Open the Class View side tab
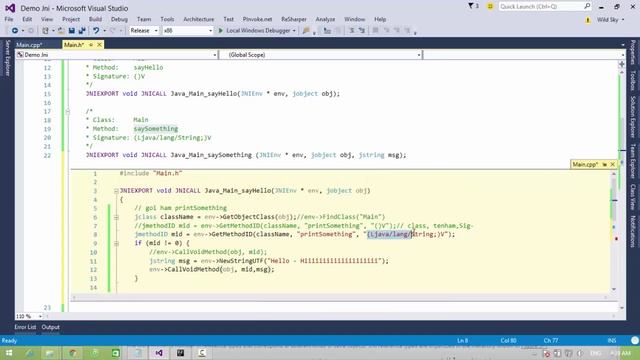Image resolution: width=640 pixels, height=360 pixels. click(633, 197)
